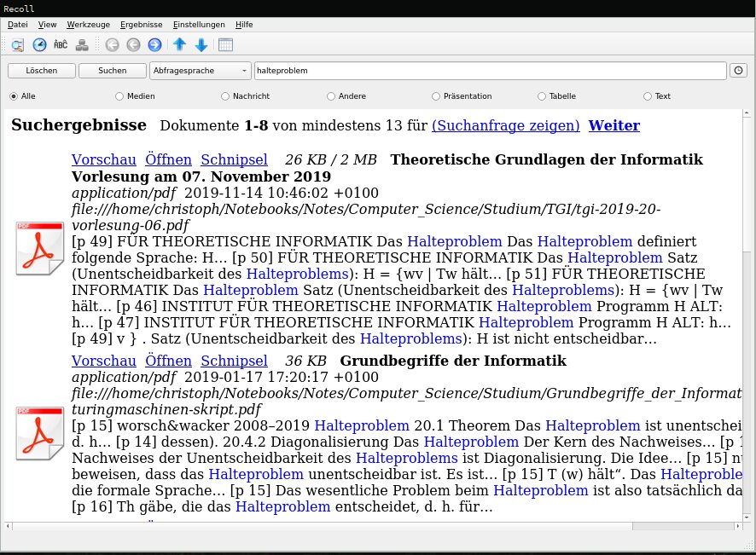Enable the Tabelle filter option
The image size is (756, 555).
[x=542, y=96]
